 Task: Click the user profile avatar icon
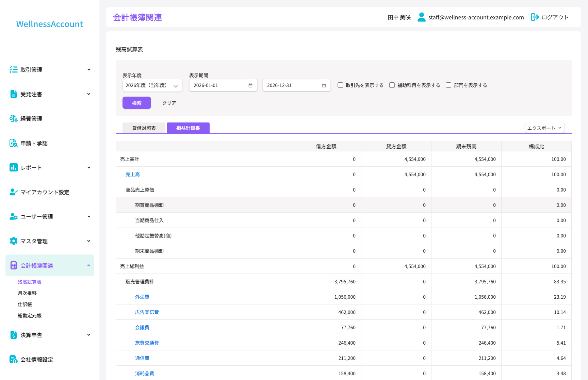(422, 17)
